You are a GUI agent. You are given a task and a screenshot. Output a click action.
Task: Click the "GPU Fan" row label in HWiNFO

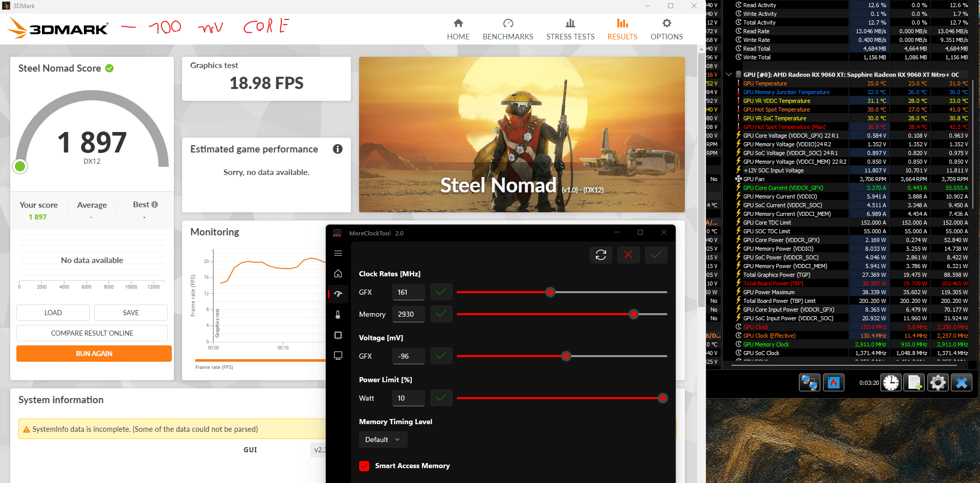tap(753, 179)
